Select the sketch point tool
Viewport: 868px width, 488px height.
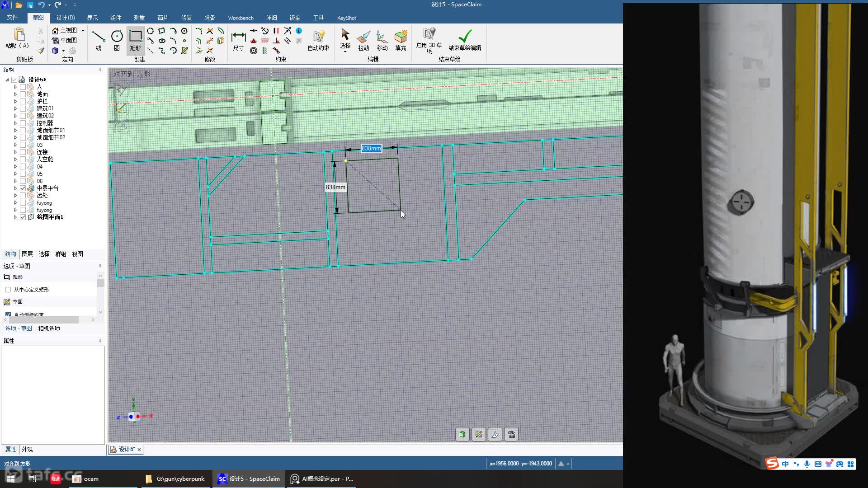click(184, 41)
